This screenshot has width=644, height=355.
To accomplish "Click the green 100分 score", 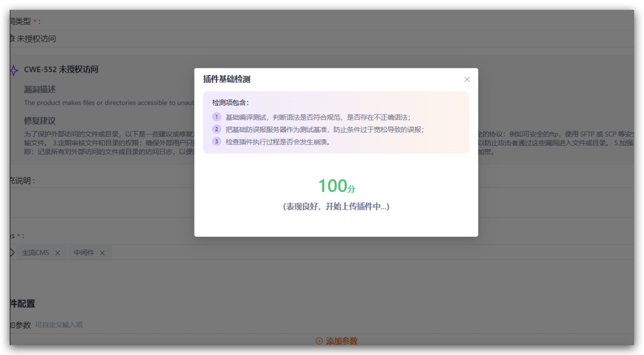I will 336,186.
